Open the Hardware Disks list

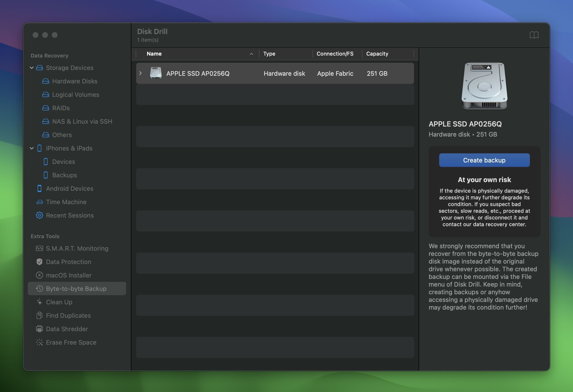click(x=75, y=81)
